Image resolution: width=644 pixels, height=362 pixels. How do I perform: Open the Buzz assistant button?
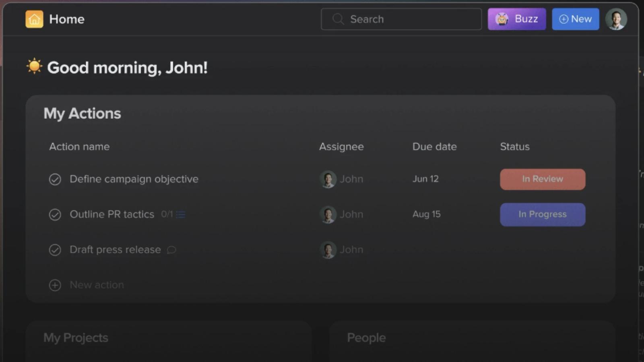tap(517, 19)
